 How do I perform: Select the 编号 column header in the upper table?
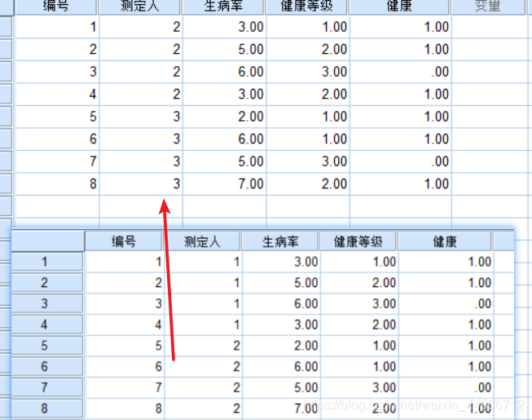click(57, 7)
